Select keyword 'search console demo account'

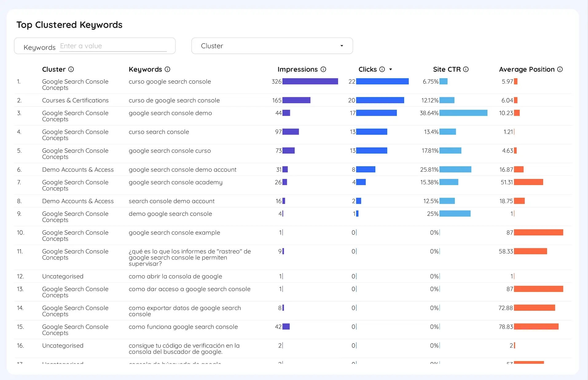click(x=171, y=201)
